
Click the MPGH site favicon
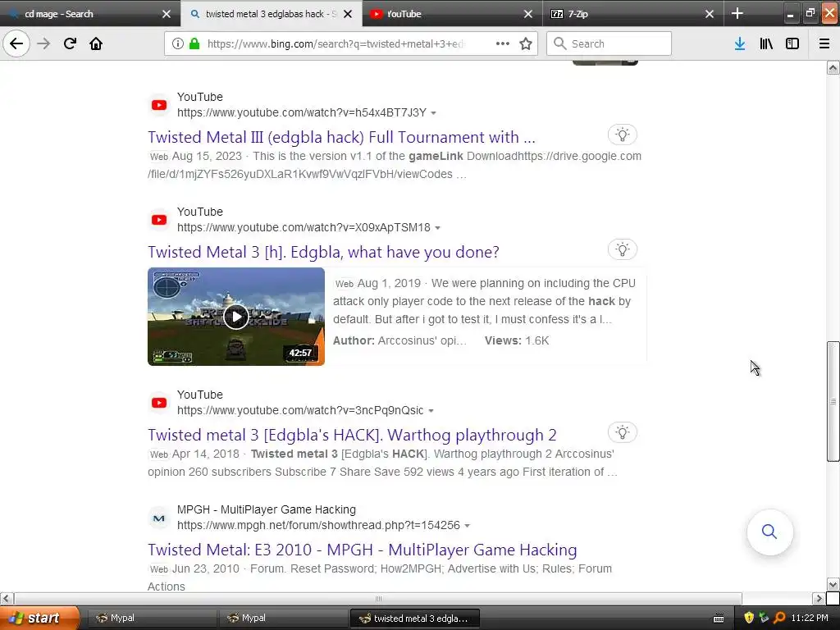tap(159, 518)
